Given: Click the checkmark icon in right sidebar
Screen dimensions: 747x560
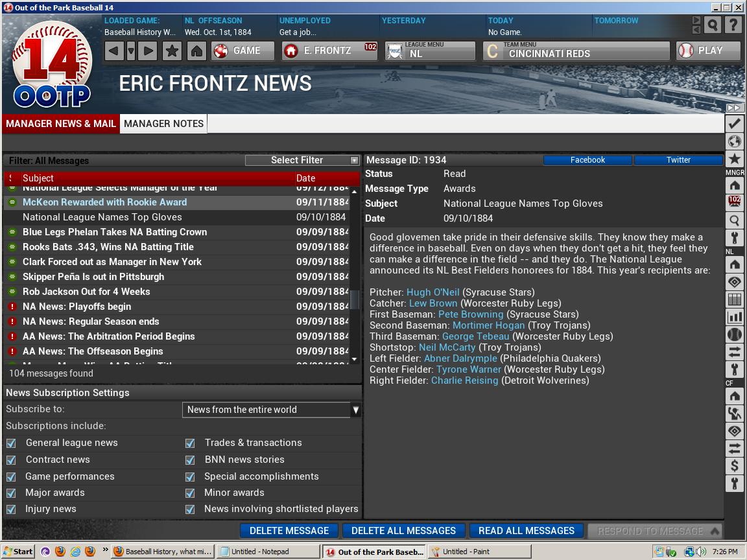Looking at the screenshot, I should [734, 123].
